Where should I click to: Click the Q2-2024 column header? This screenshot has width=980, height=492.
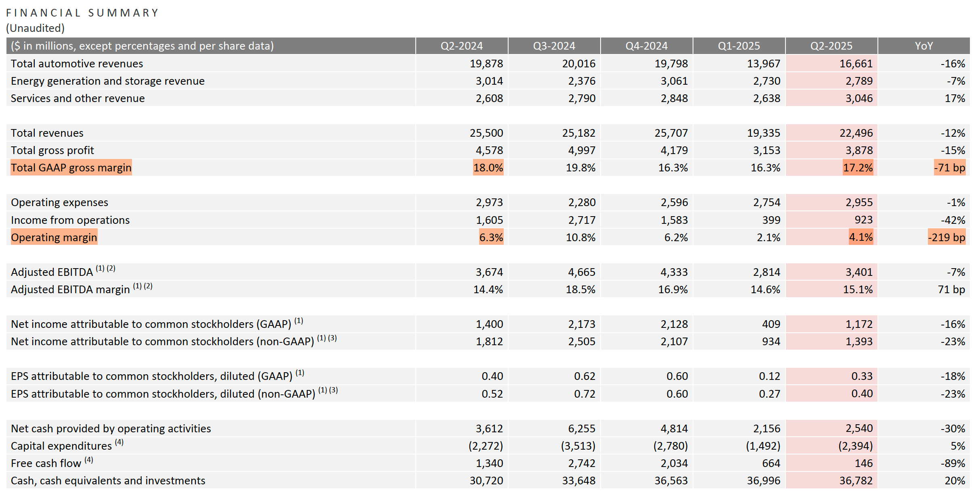461,46
